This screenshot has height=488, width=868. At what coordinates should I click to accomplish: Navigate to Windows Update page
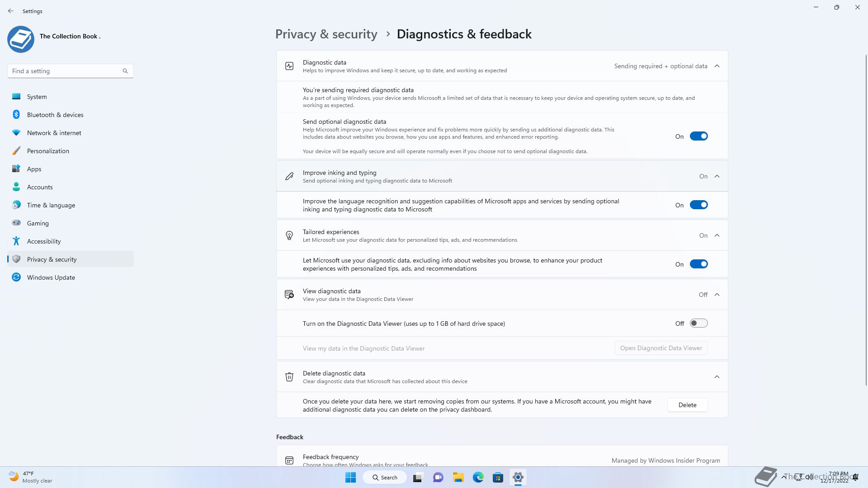[x=71, y=277]
